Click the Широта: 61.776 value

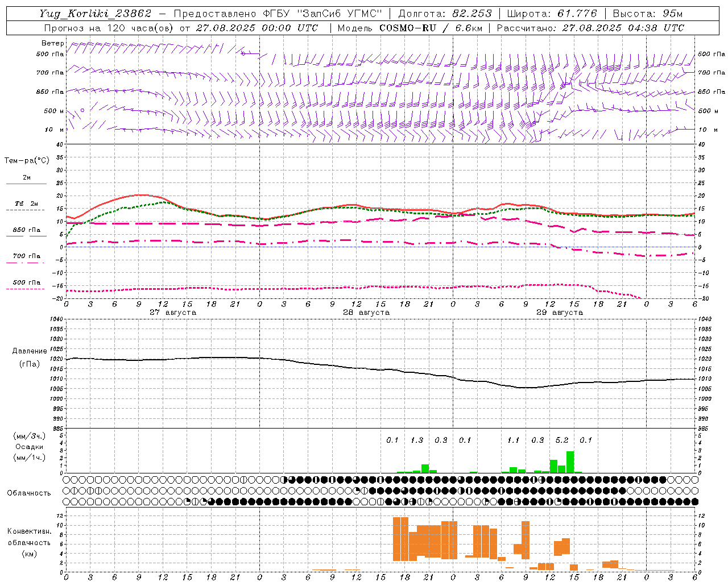pos(552,14)
